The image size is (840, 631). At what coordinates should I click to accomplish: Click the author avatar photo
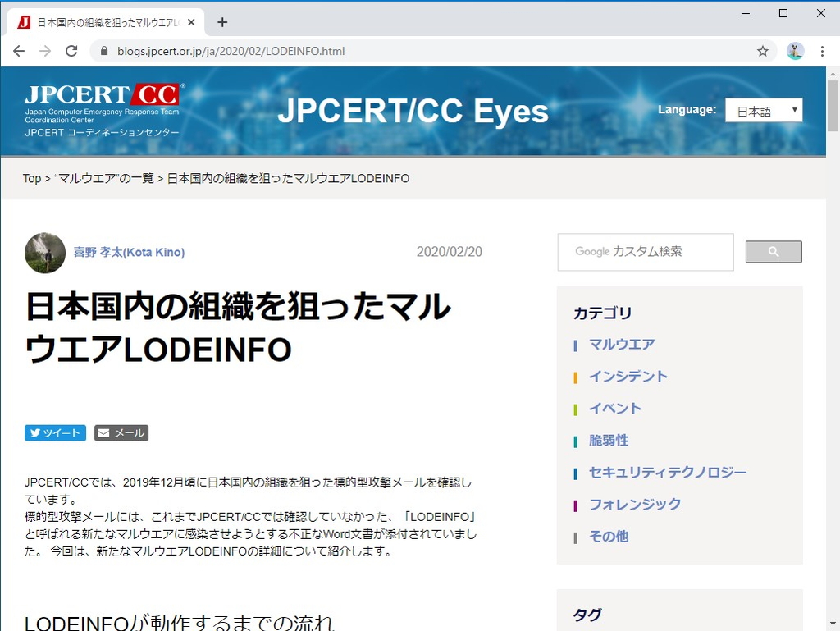pos(44,252)
